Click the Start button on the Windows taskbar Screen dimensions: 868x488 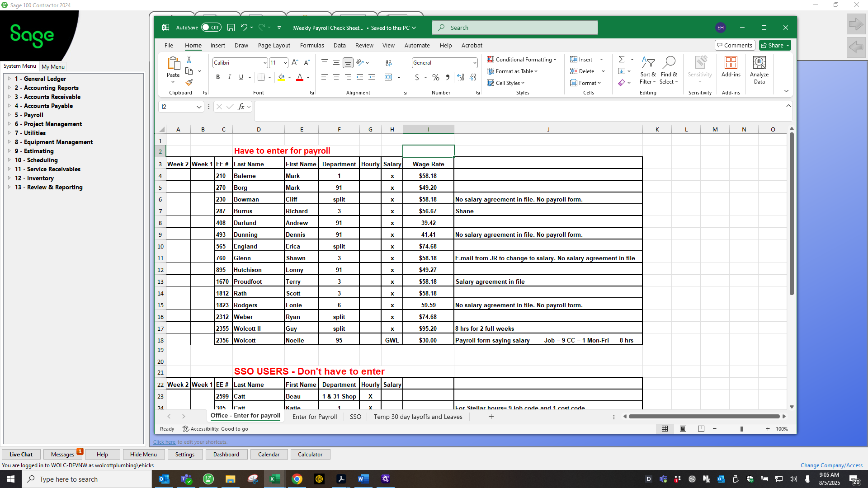11,479
